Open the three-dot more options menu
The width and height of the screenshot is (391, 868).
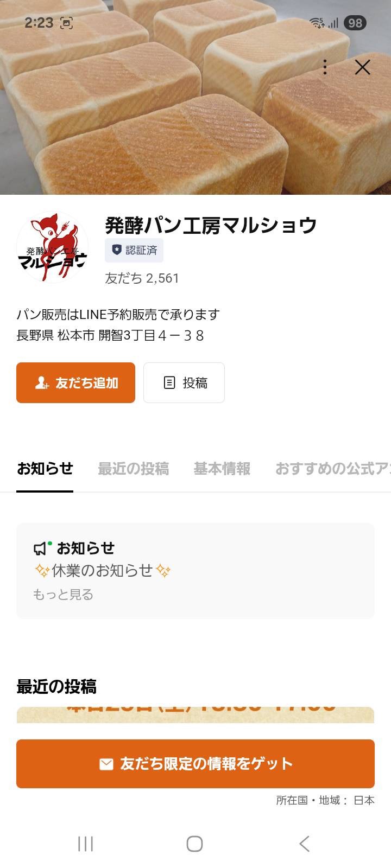[325, 67]
